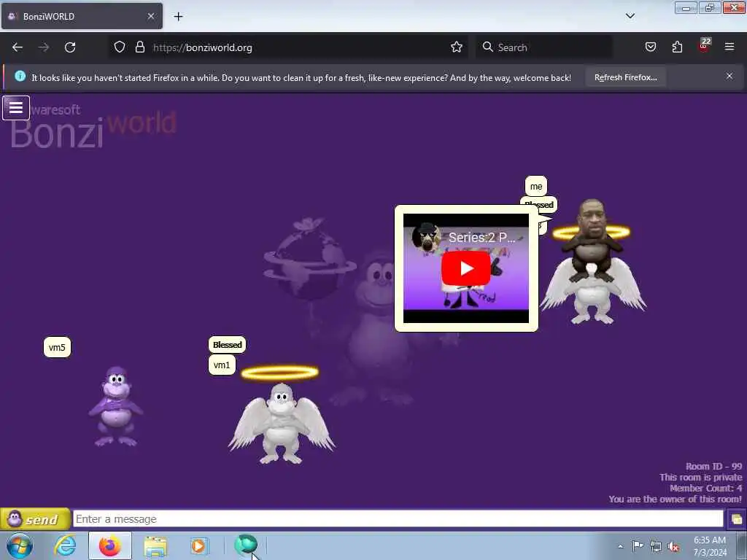Open Windows Media Player from the taskbar
This screenshot has width=747, height=560.
click(x=198, y=545)
